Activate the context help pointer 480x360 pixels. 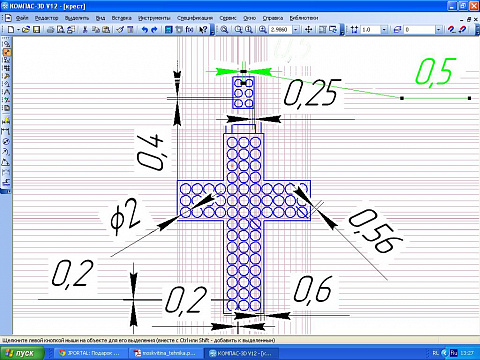203,30
